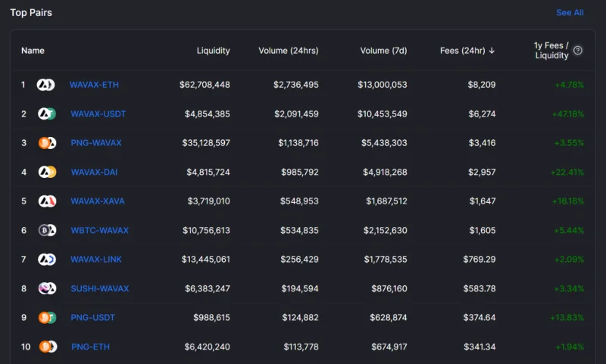This screenshot has width=606, height=364.
Task: Click 7d volume value $1,778,535
Action: click(x=386, y=260)
